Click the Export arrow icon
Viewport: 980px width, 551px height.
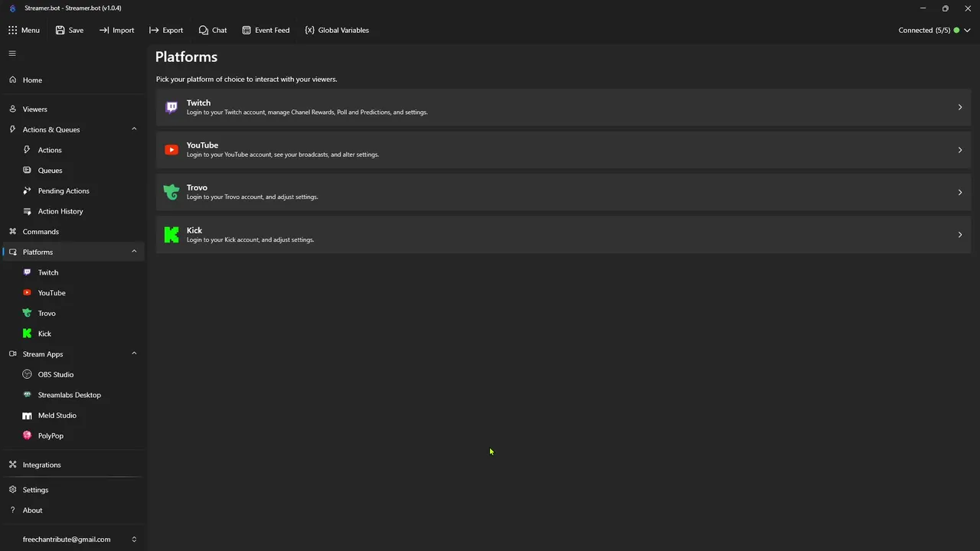pyautogui.click(x=154, y=31)
